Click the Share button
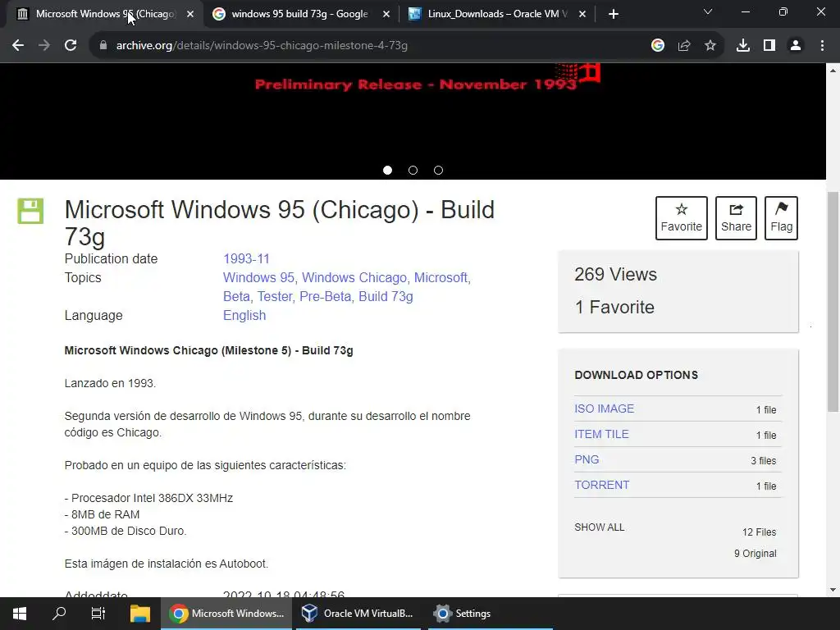 click(736, 218)
